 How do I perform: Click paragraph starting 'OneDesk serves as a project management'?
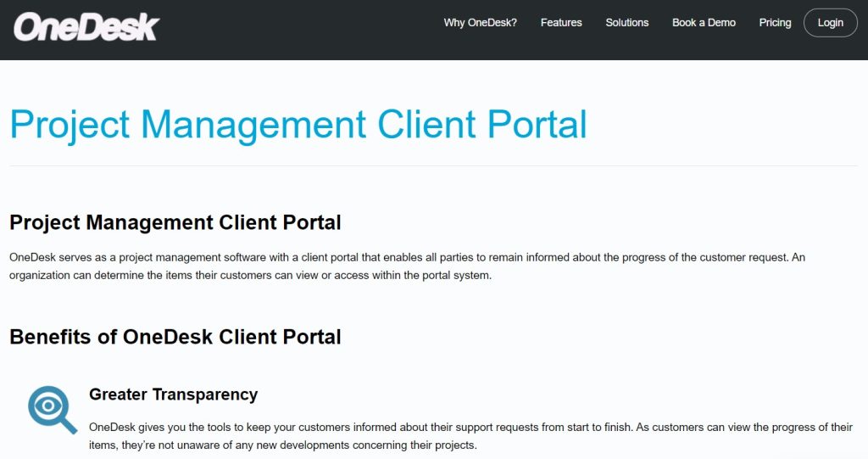[407, 266]
